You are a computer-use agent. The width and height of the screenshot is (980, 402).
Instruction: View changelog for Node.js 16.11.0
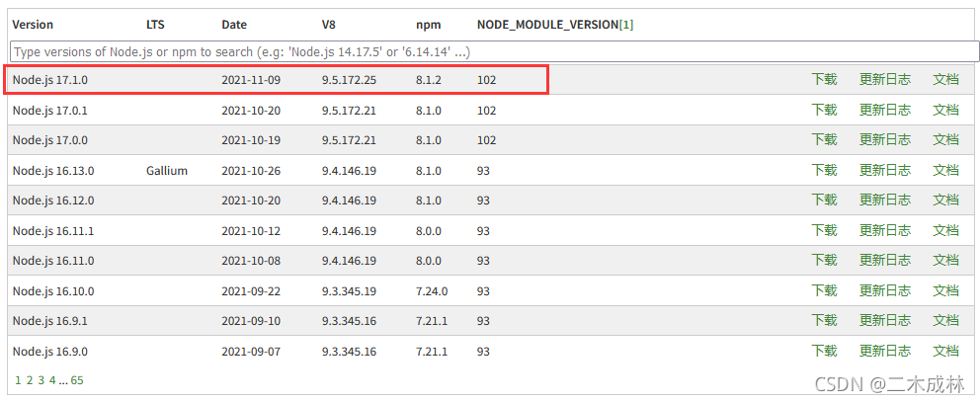pos(884,261)
